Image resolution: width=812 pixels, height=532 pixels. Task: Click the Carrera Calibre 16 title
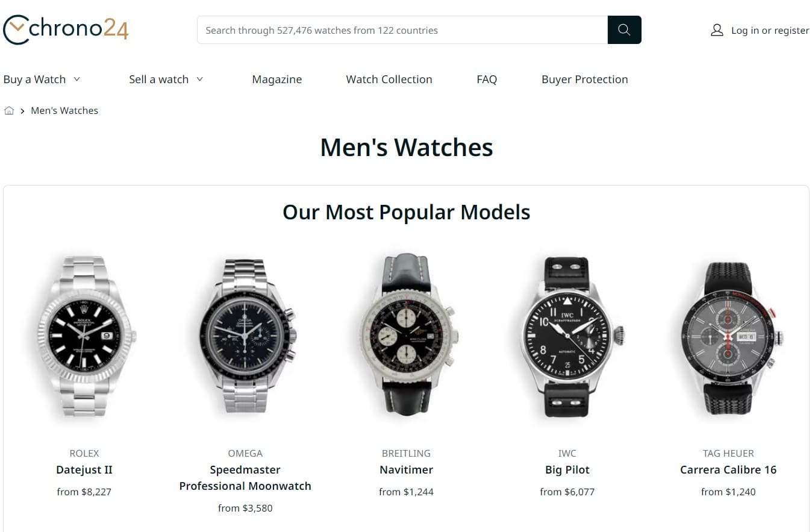(x=728, y=470)
